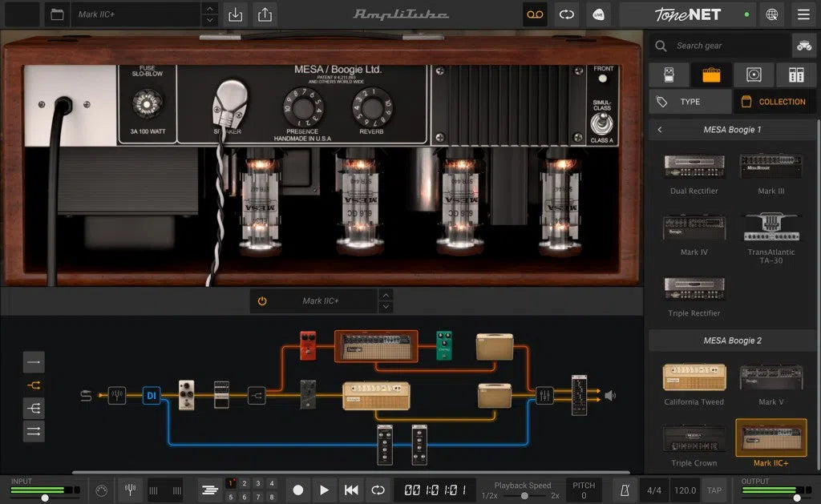Enable loop playback in the transport bar
Image resolution: width=821 pixels, height=504 pixels.
point(377,490)
